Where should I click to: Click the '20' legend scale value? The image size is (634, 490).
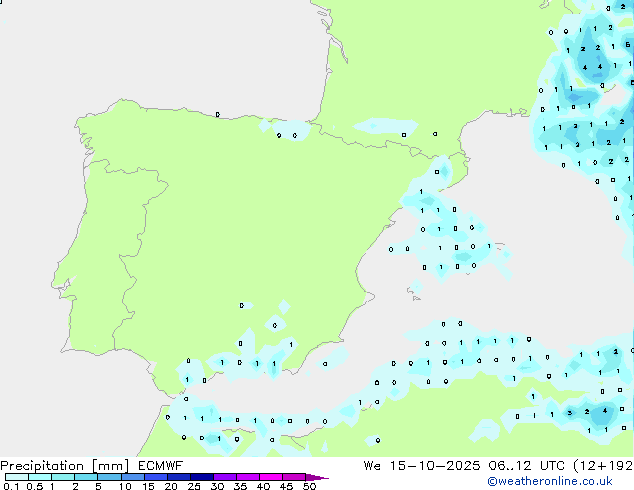click(x=171, y=486)
